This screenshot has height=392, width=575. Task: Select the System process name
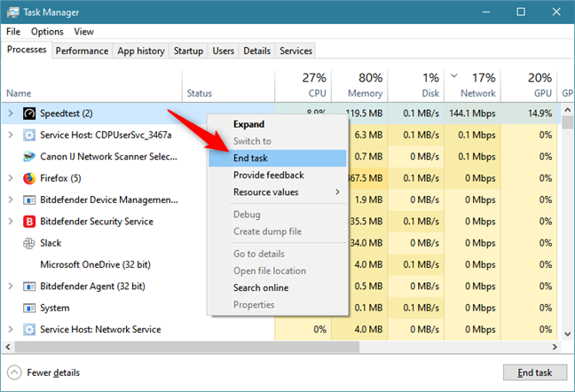pyautogui.click(x=55, y=308)
